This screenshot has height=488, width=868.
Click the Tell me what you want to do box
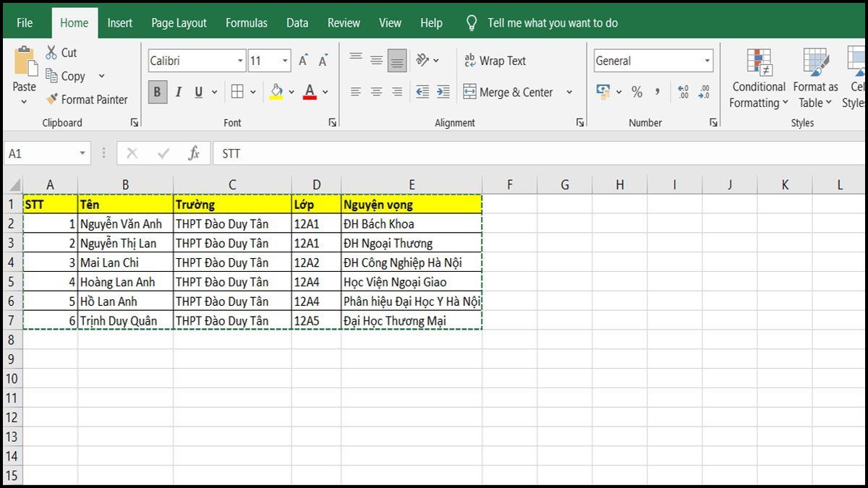pos(553,23)
